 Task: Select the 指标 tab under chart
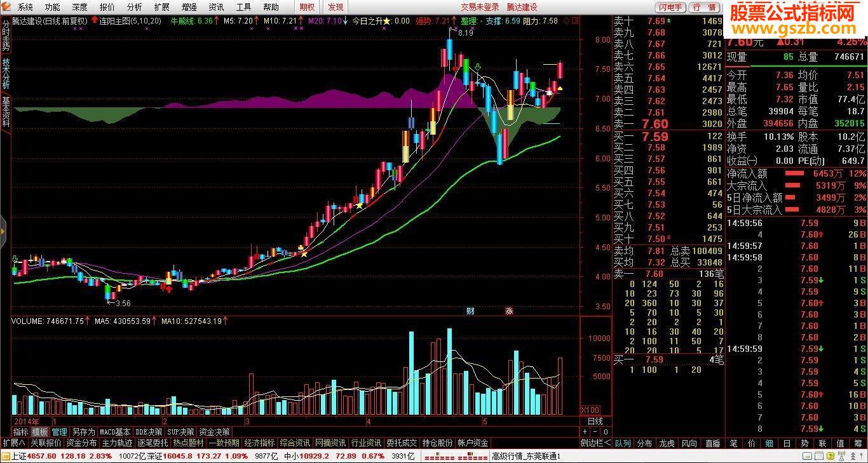(x=21, y=432)
